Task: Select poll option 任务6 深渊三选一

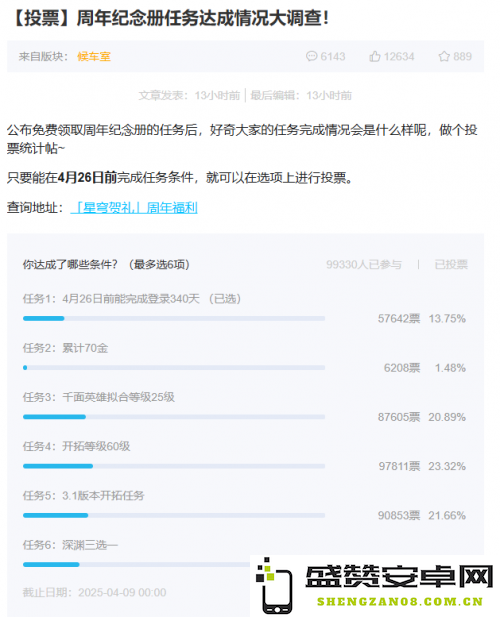Action: tap(70, 545)
